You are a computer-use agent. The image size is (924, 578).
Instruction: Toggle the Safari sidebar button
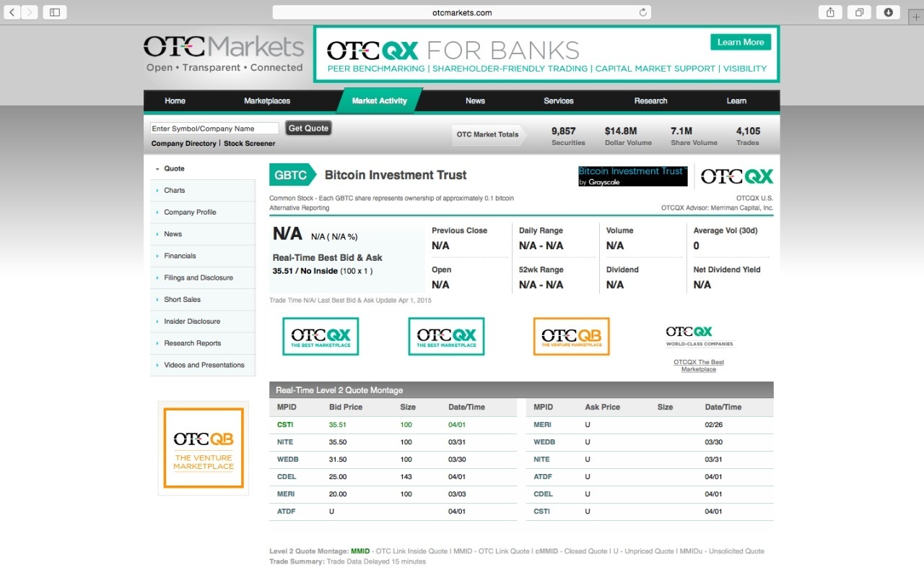[54, 12]
